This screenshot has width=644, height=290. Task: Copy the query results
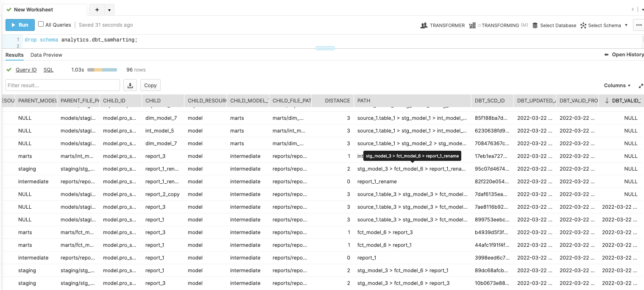(151, 85)
